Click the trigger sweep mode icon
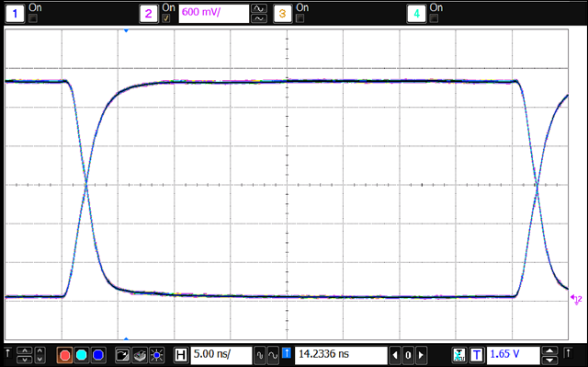 pos(459,355)
